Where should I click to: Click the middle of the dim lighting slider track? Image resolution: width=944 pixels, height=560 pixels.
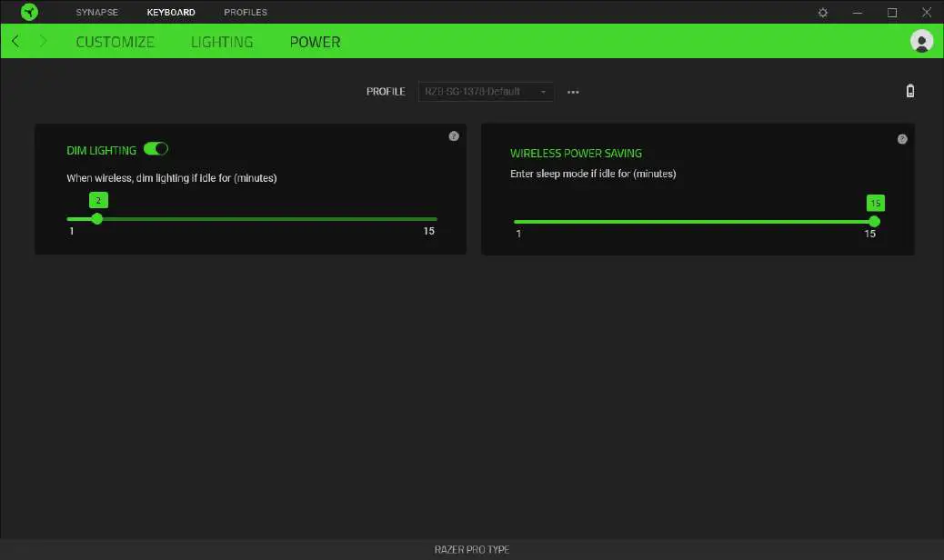(x=252, y=219)
